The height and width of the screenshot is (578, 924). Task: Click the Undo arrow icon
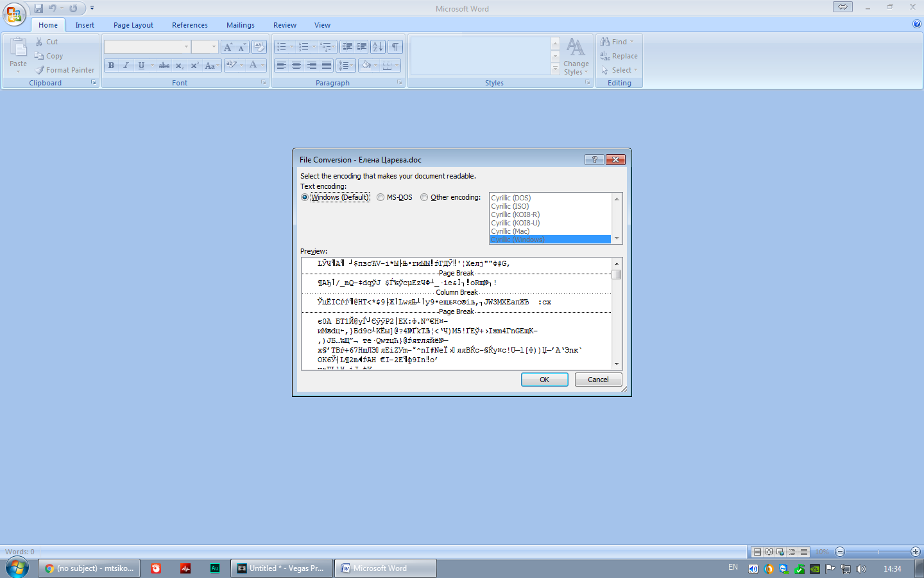pyautogui.click(x=52, y=8)
